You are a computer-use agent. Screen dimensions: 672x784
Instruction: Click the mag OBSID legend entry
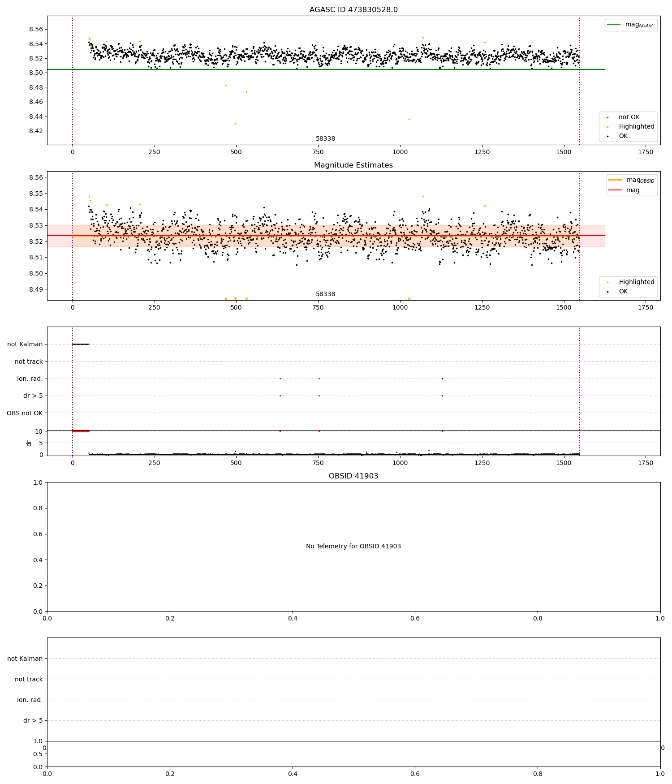coord(632,180)
